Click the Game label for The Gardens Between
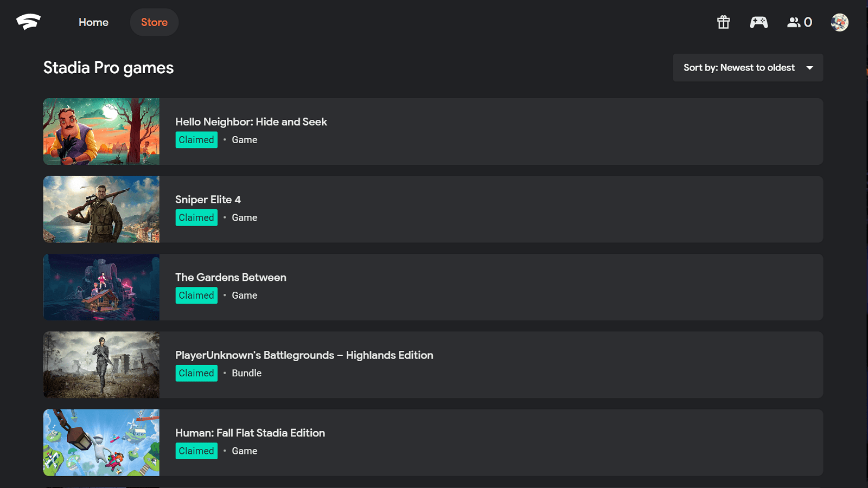This screenshot has height=488, width=868. (245, 296)
